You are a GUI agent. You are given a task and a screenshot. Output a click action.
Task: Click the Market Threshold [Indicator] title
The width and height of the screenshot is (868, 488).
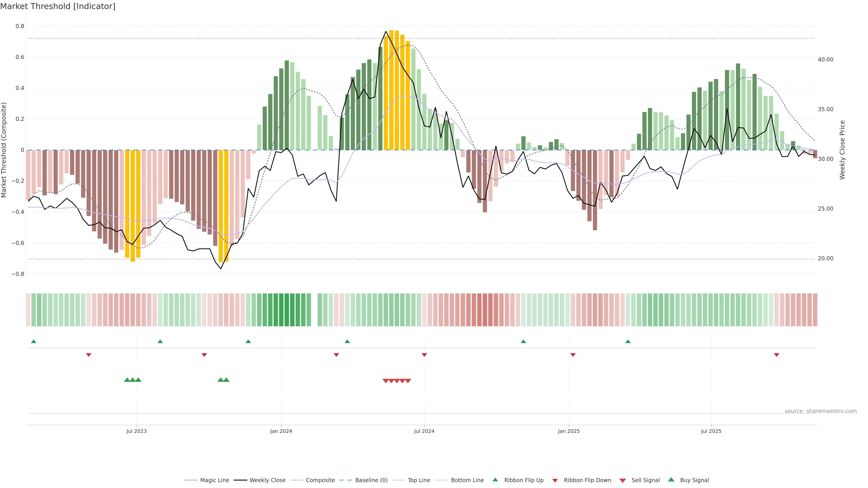tap(58, 6)
